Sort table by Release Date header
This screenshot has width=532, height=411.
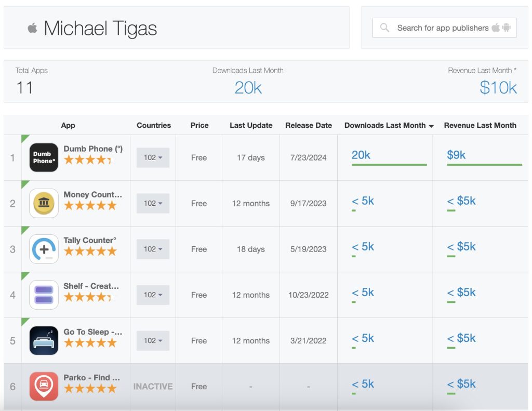pos(309,125)
